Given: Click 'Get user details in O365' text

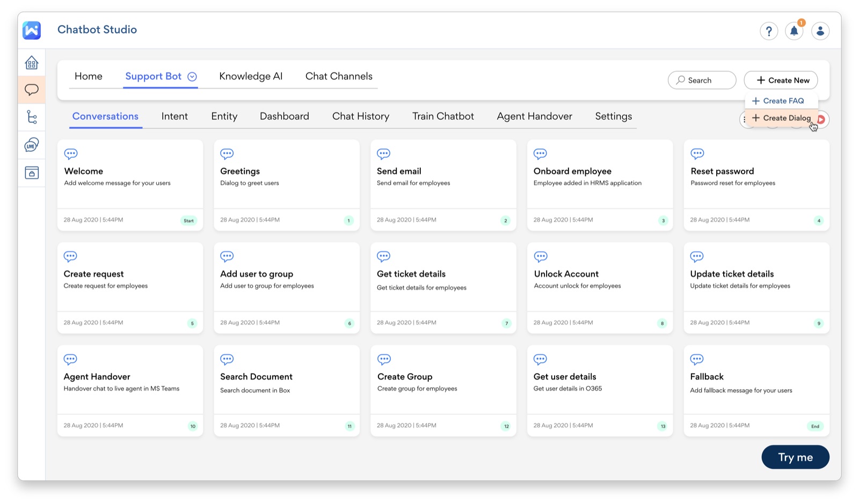Looking at the screenshot, I should [567, 389].
